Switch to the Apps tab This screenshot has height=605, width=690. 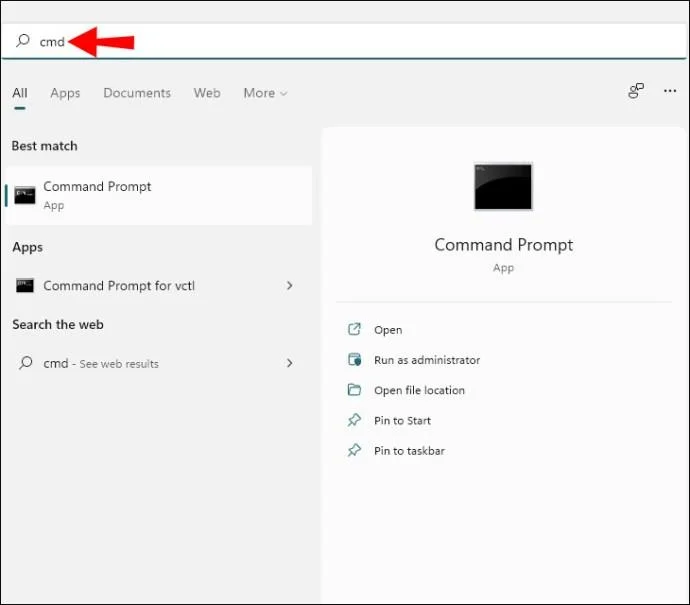[65, 93]
